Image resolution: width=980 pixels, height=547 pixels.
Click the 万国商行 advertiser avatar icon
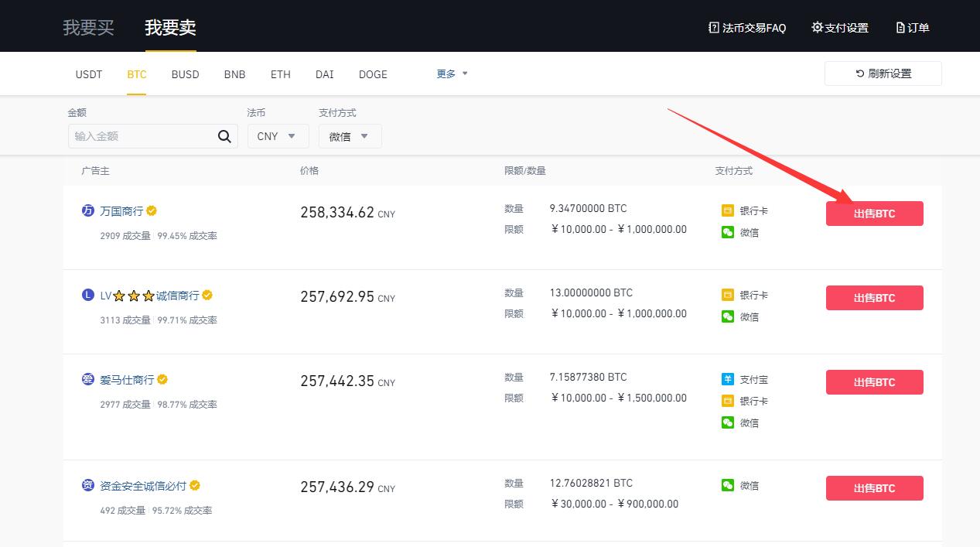tap(87, 210)
